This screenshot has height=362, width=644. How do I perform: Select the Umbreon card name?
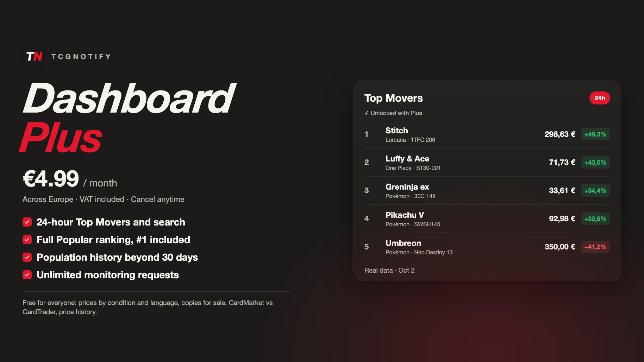(x=404, y=243)
